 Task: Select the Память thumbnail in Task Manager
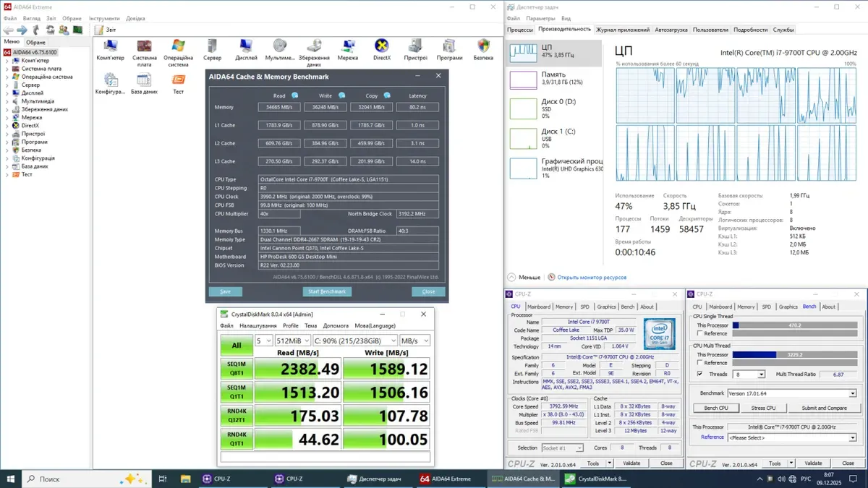pyautogui.click(x=523, y=79)
